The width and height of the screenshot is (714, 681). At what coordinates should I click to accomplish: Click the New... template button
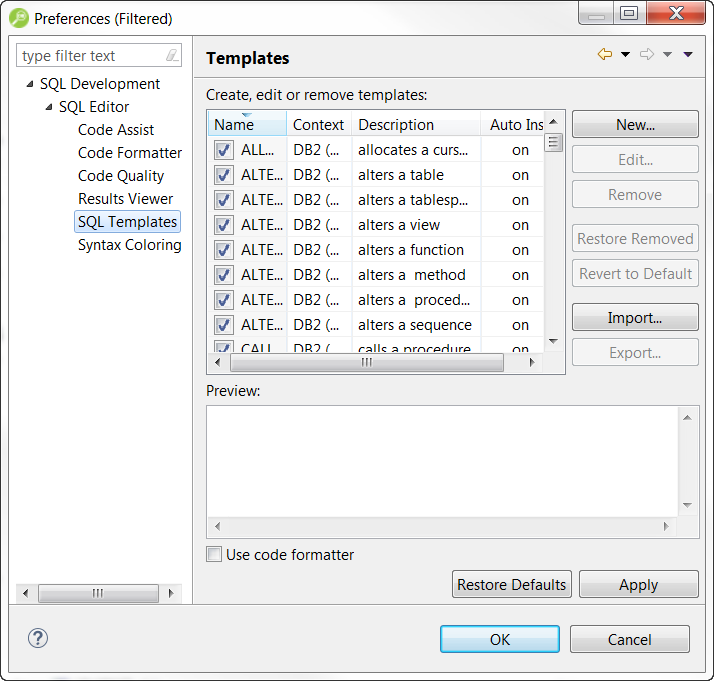click(635, 125)
